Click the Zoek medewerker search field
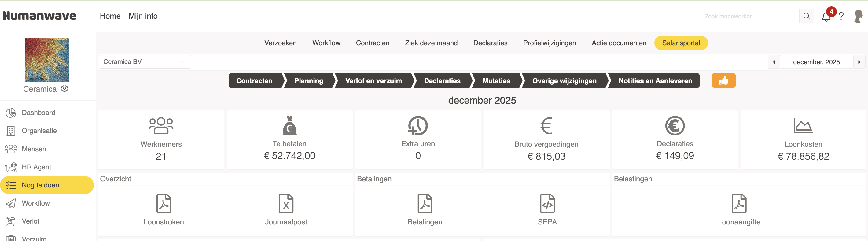Image resolution: width=868 pixels, height=241 pixels. coord(750,16)
